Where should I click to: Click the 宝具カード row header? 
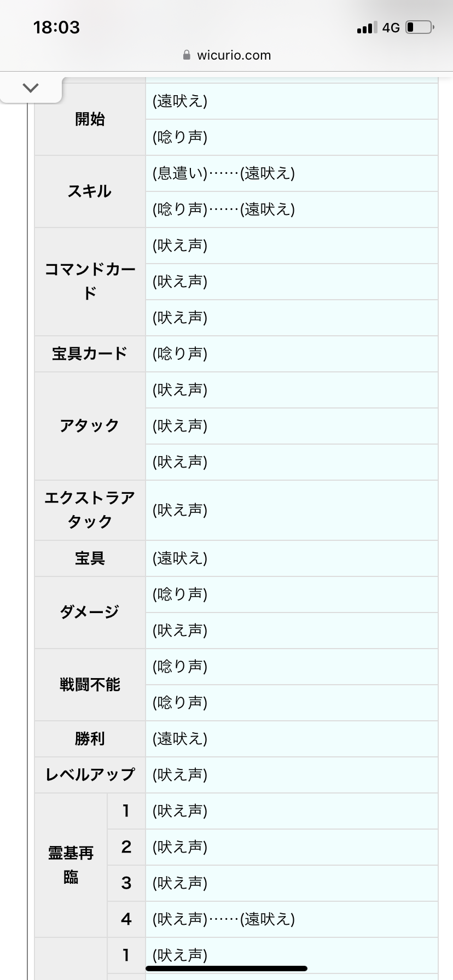tap(90, 354)
